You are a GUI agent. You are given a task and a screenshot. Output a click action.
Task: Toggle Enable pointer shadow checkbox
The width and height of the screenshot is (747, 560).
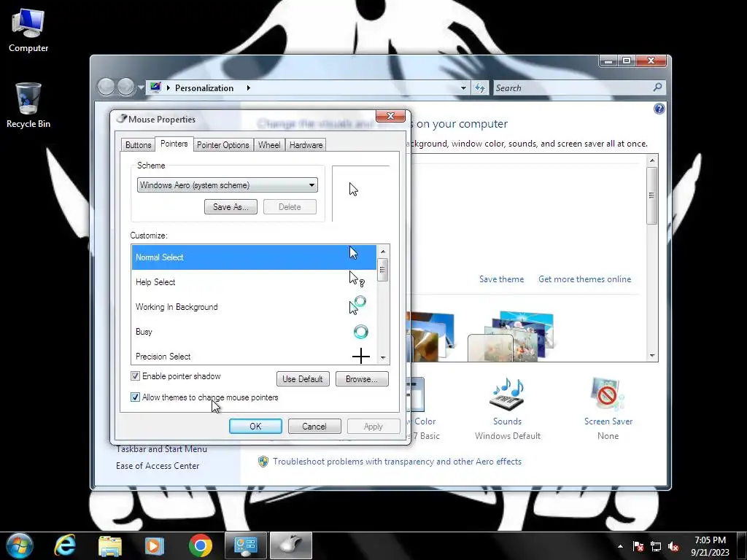135,376
